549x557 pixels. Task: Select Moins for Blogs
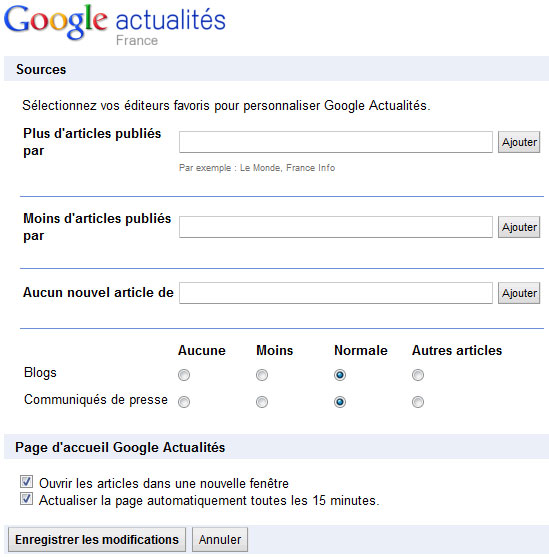[262, 375]
